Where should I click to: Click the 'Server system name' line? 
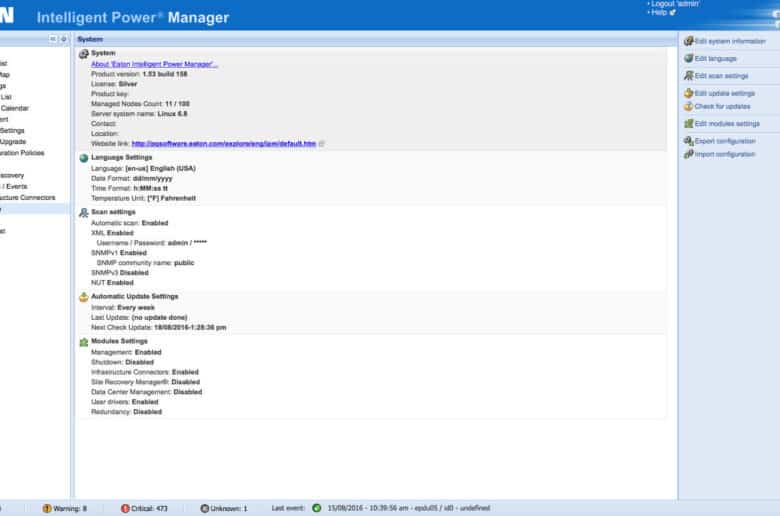click(139, 113)
